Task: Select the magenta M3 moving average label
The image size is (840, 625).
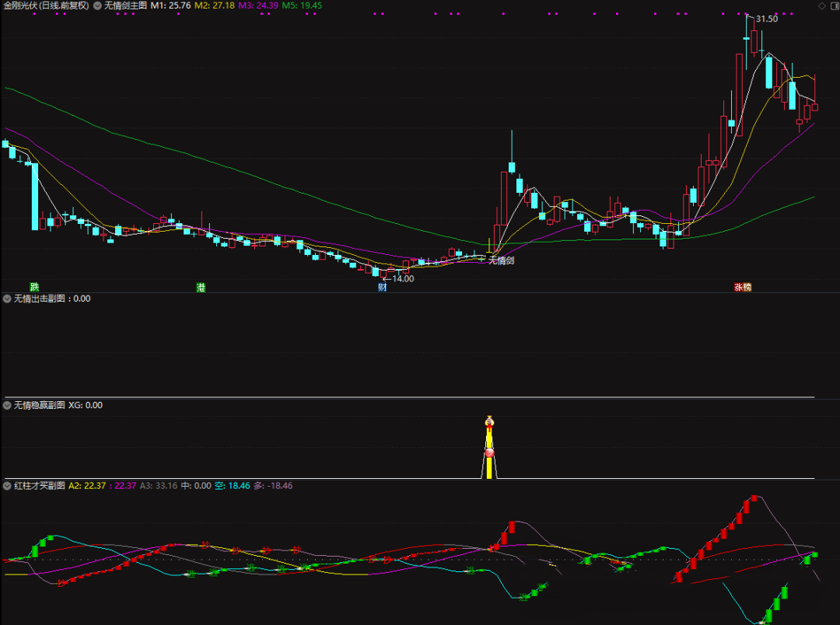Action: pos(257,5)
